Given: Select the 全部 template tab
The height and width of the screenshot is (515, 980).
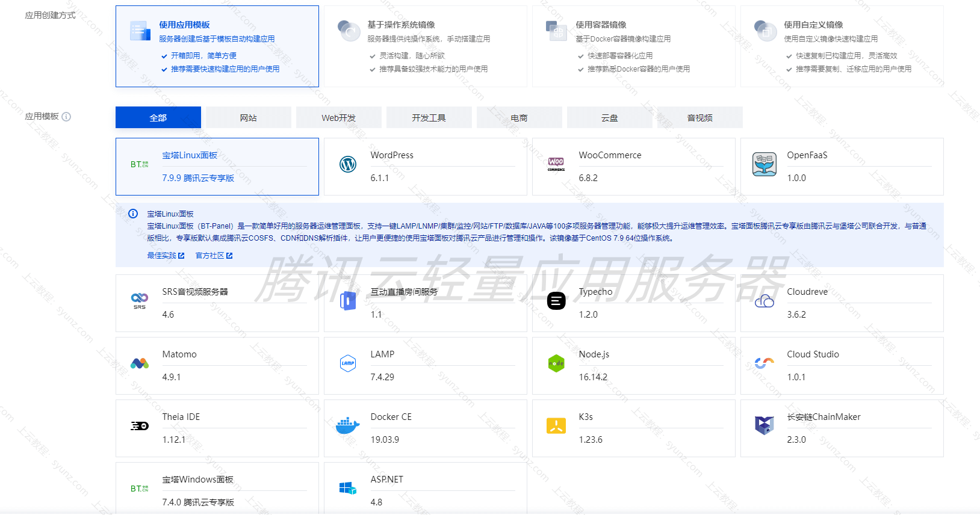Looking at the screenshot, I should point(158,117).
